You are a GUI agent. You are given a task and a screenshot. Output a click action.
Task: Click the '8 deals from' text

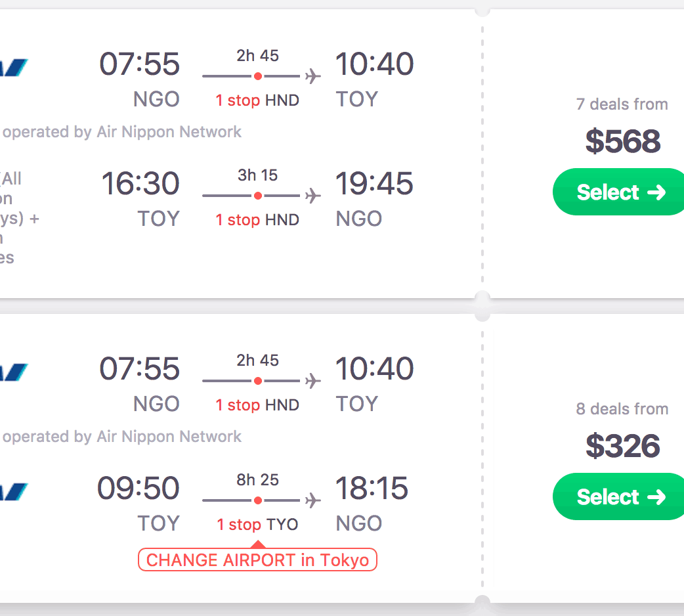pyautogui.click(x=622, y=409)
